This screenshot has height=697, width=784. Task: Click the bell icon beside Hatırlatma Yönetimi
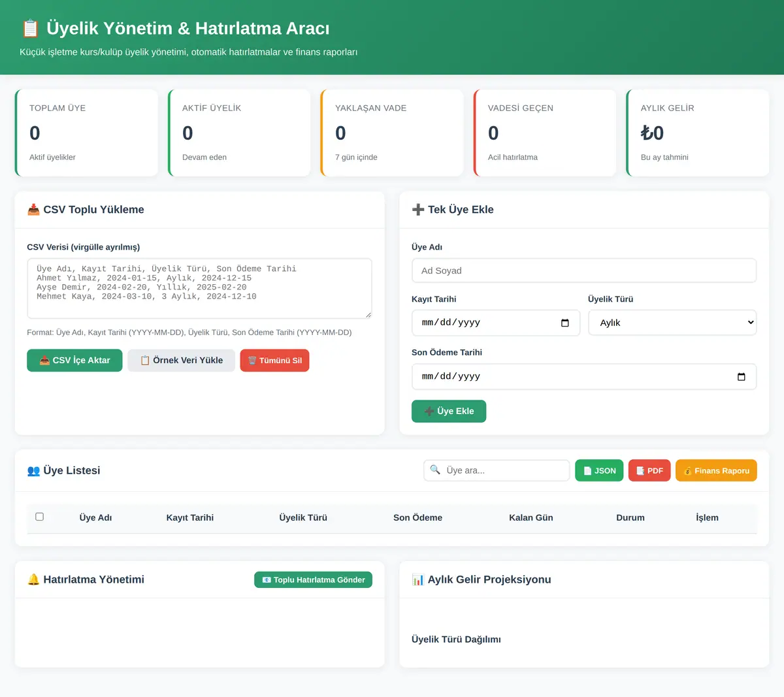tap(33, 579)
